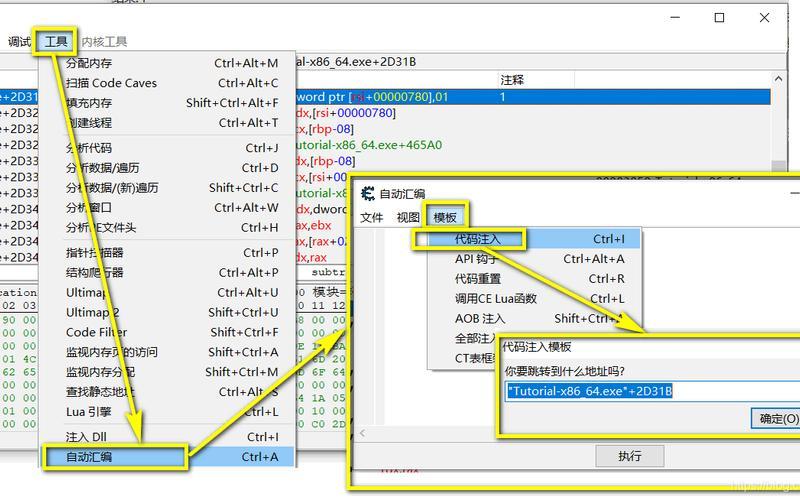
Task: Click scroll up arrow of disassembler view
Action: [x=778, y=79]
